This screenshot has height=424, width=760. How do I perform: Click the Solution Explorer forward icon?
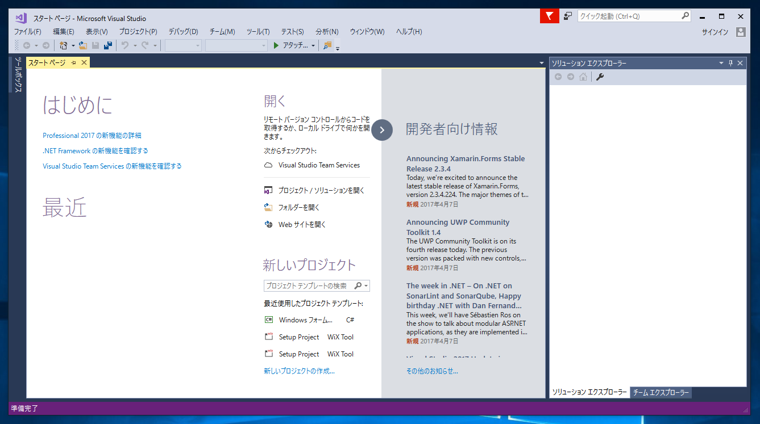[570, 77]
